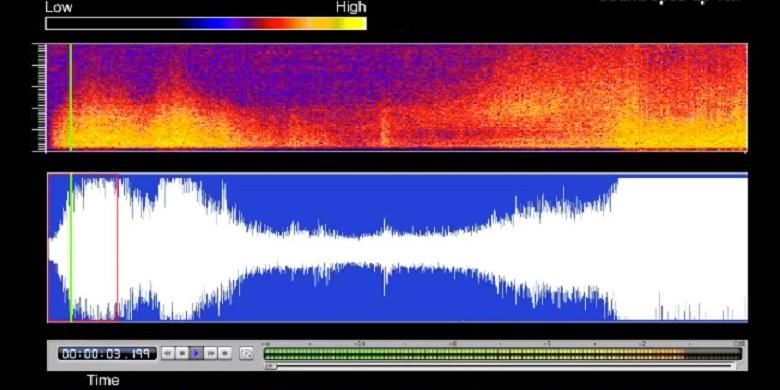
Task: Click the green playhead line in the waveform
Action: pyautogui.click(x=71, y=247)
